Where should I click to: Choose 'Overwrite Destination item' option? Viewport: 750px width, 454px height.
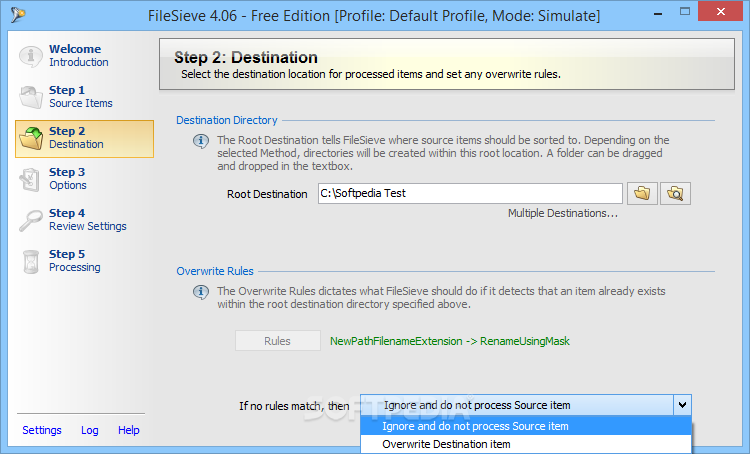[x=526, y=444]
